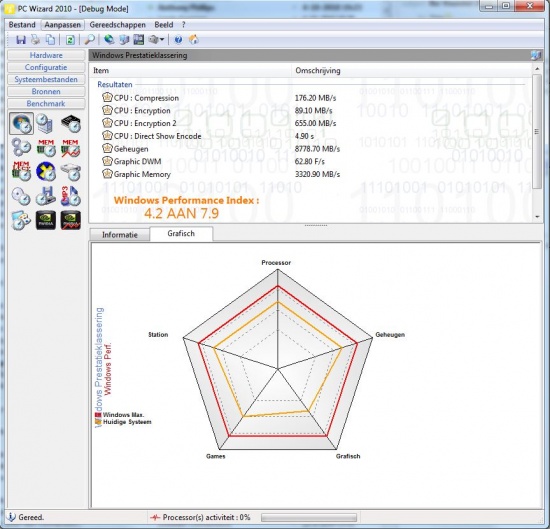Click the Huidige Systeem legend entry
Image resolution: width=550 pixels, height=529 pixels.
(123, 422)
